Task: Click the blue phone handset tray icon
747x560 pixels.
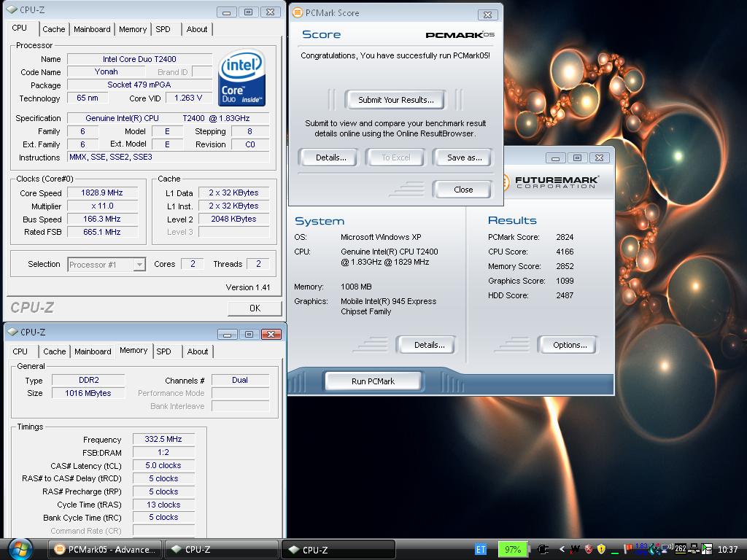Action: click(x=654, y=550)
